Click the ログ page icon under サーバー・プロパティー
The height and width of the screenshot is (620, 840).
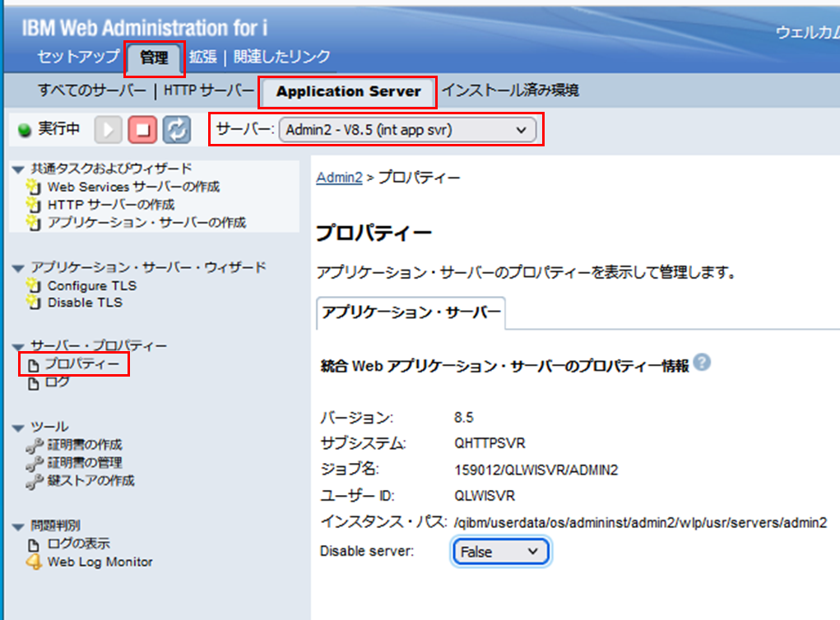[33, 383]
